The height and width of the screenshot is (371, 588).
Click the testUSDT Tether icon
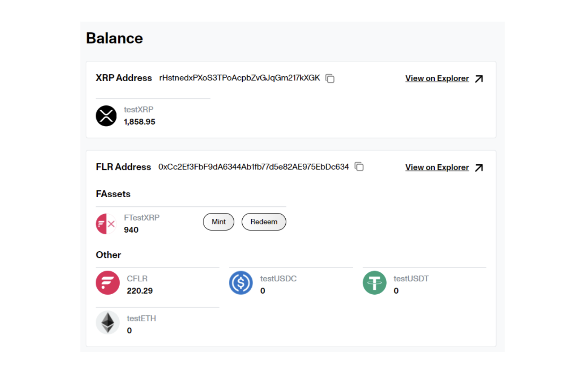coord(374,283)
